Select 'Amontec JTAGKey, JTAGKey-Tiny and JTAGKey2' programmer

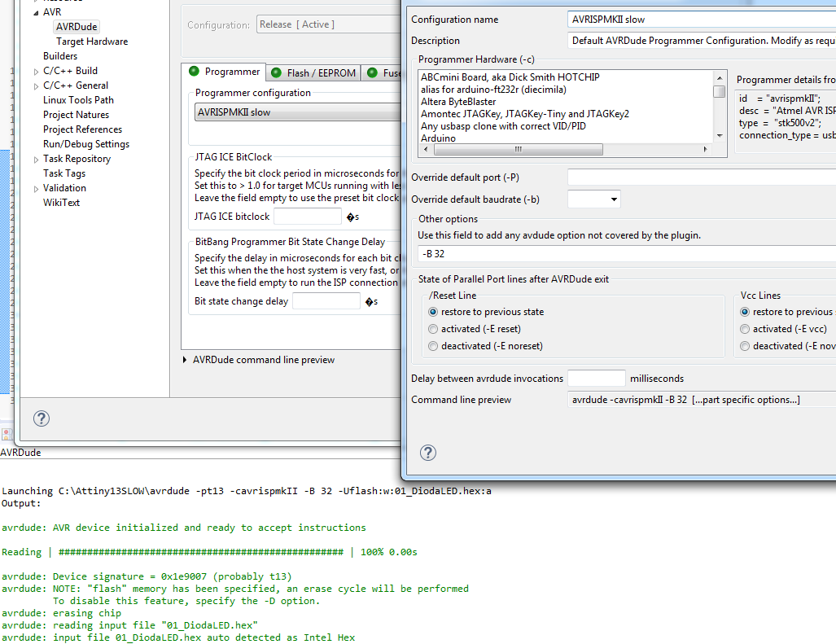pyautogui.click(x=525, y=114)
